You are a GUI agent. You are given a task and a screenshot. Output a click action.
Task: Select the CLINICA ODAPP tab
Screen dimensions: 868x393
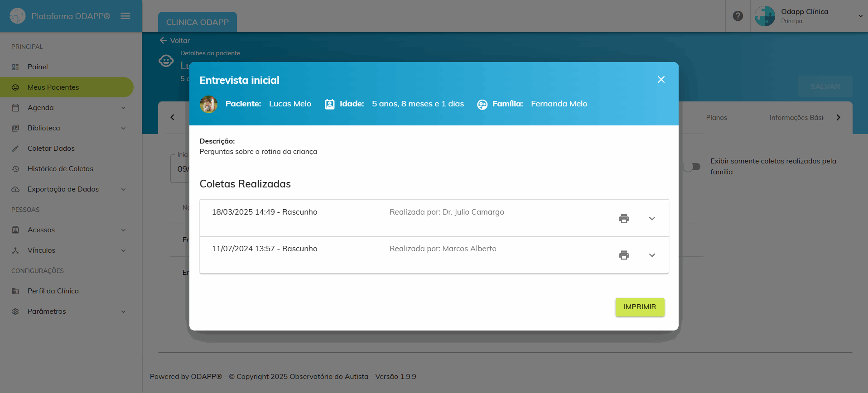point(197,22)
